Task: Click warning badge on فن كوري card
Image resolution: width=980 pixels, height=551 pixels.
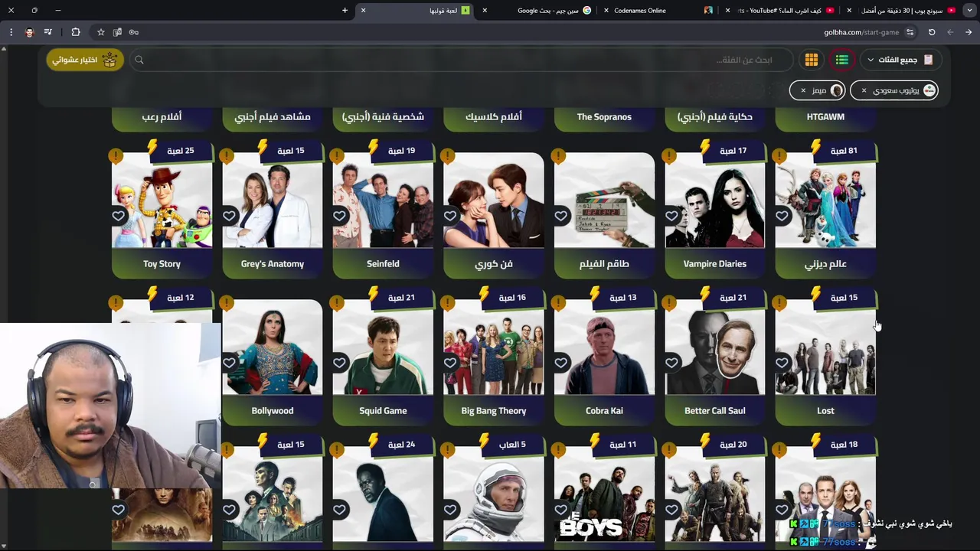Action: coord(448,156)
